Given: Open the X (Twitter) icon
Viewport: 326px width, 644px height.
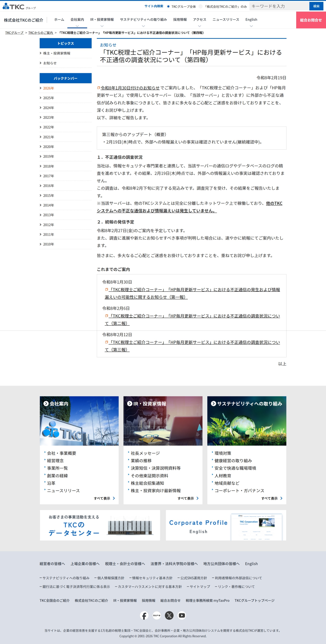Looking at the screenshot, I should [x=169, y=615].
